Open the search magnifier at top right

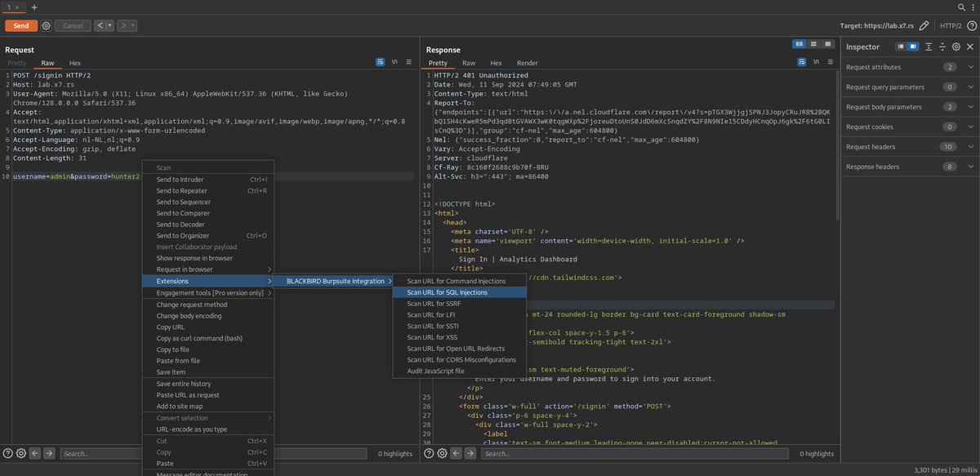tap(961, 7)
